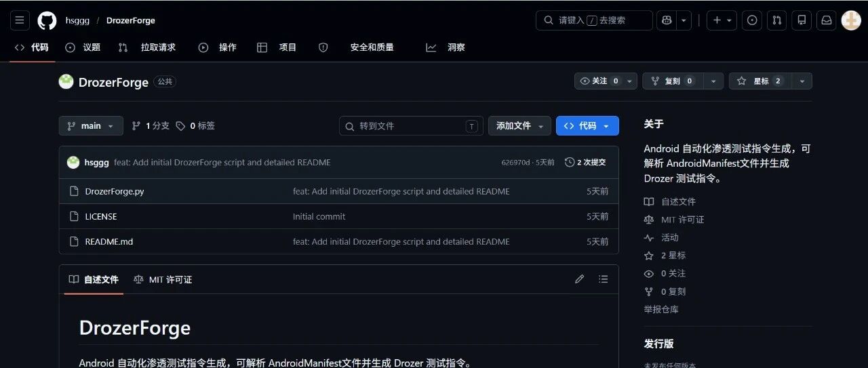Open the hamburger navigation menu

[20, 20]
